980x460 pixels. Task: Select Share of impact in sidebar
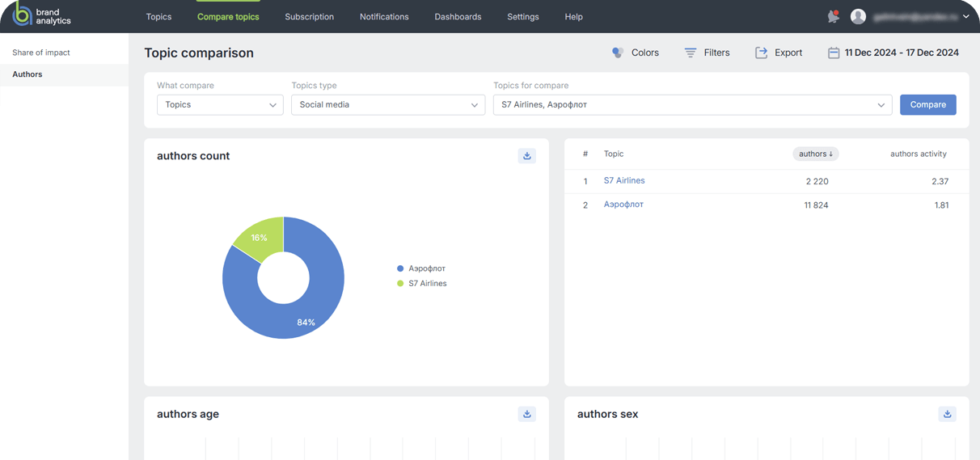pos(41,53)
